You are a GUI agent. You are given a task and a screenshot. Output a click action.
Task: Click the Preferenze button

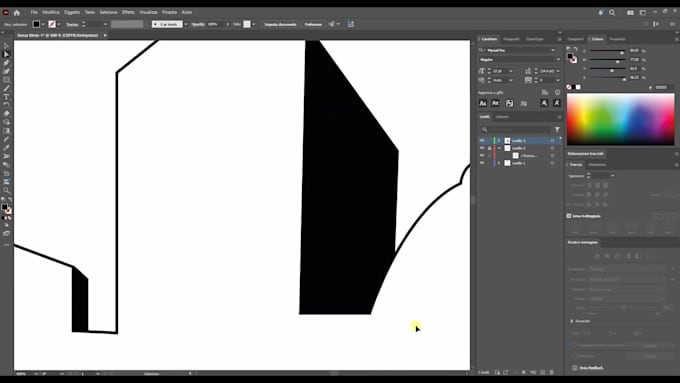click(x=313, y=24)
